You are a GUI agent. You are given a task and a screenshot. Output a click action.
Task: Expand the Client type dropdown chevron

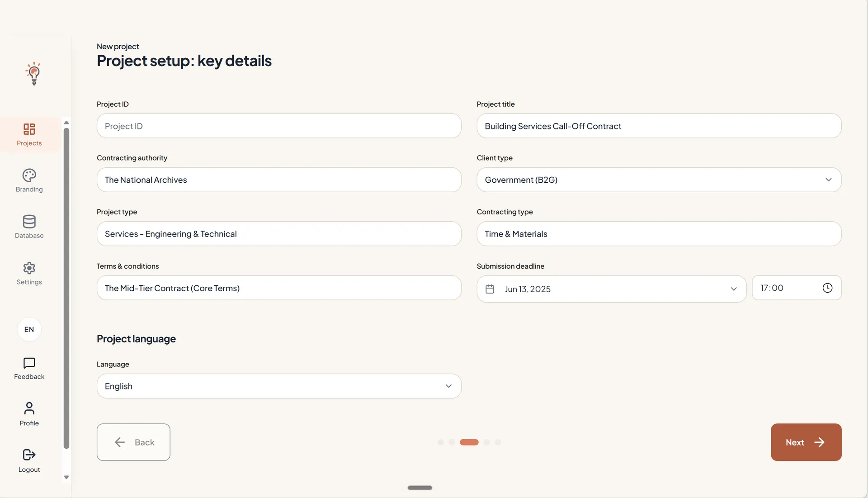click(828, 180)
